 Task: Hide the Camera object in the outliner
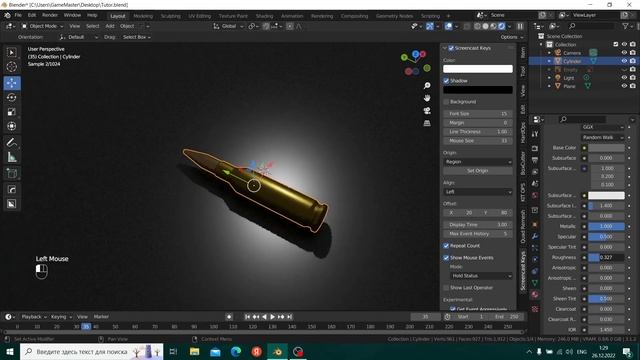624,53
